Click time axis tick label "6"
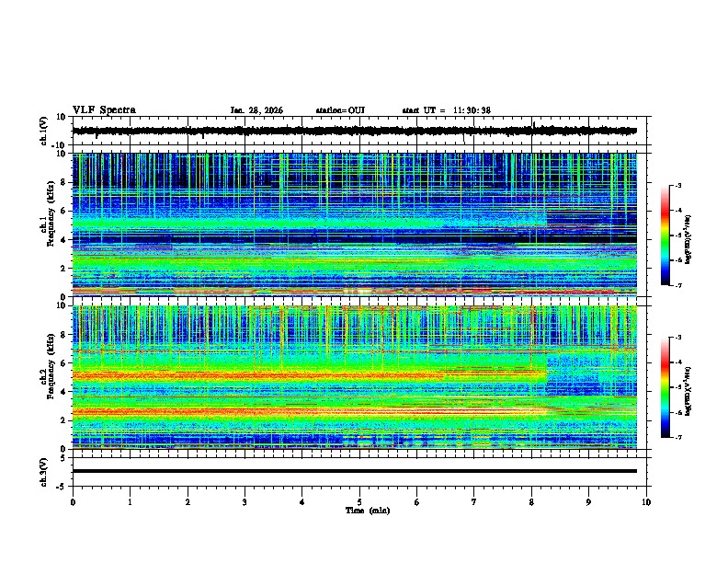This screenshot has width=728, height=563. pyautogui.click(x=417, y=502)
